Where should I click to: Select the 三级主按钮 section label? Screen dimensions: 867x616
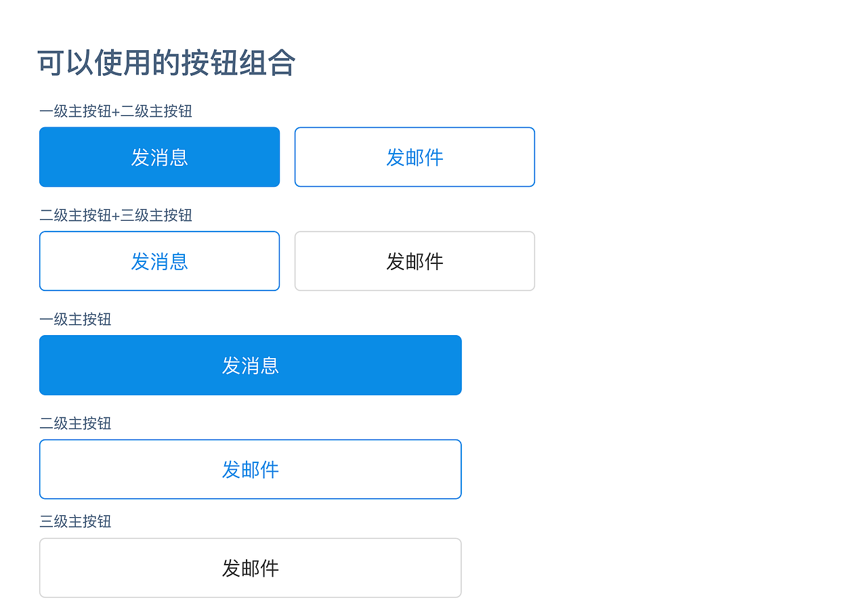point(75,522)
